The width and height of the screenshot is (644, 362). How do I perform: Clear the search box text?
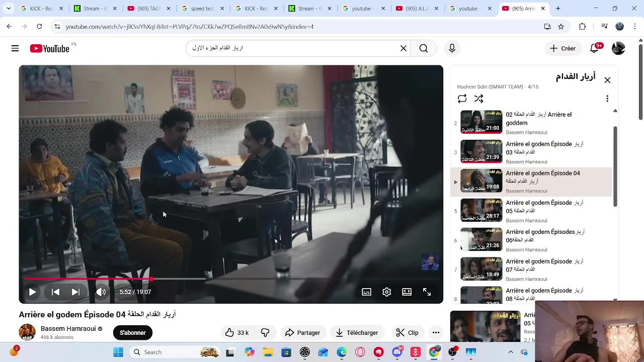point(403,48)
